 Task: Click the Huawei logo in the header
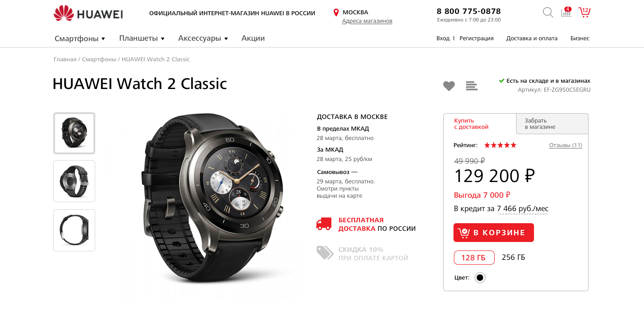click(88, 13)
